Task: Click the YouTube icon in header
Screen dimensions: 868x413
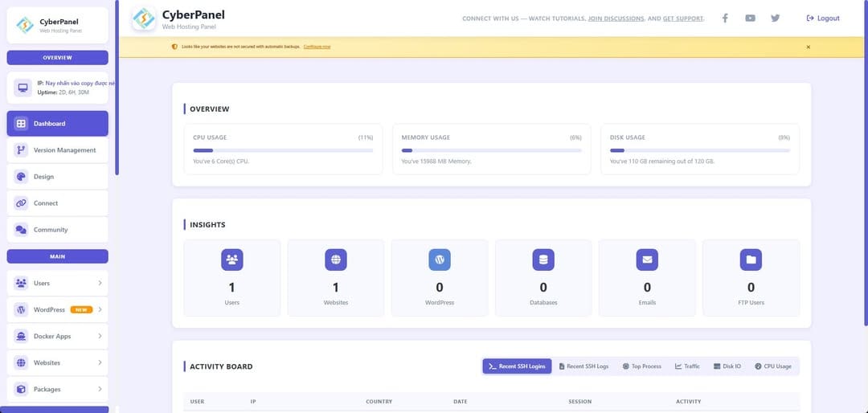Action: (x=750, y=18)
